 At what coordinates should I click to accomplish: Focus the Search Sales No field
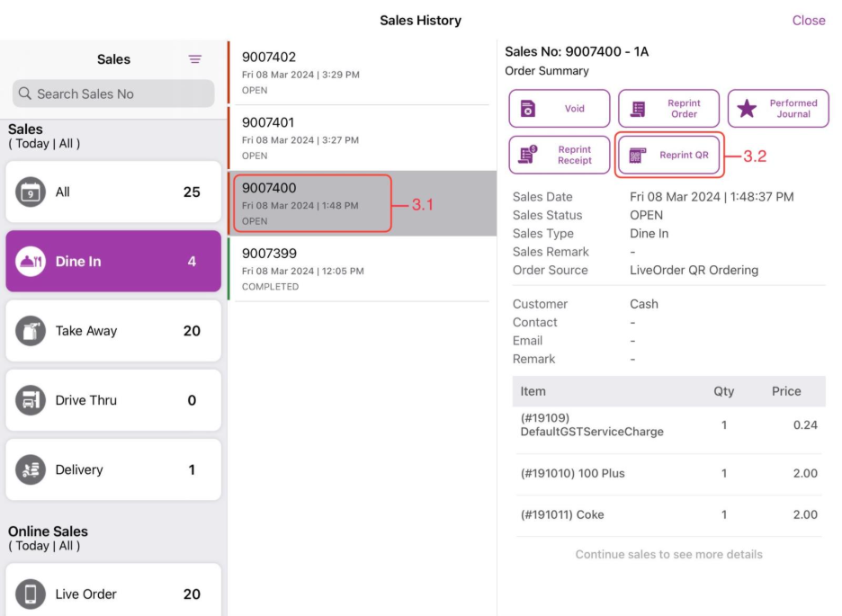click(x=113, y=94)
